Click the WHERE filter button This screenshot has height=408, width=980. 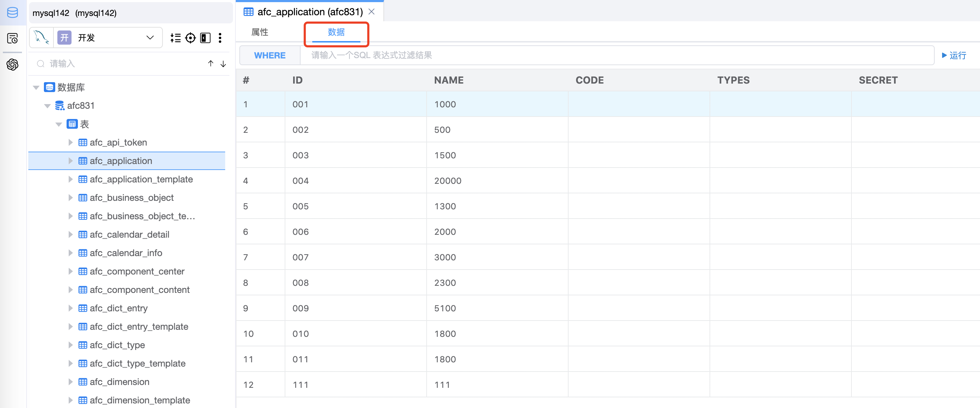pyautogui.click(x=269, y=55)
